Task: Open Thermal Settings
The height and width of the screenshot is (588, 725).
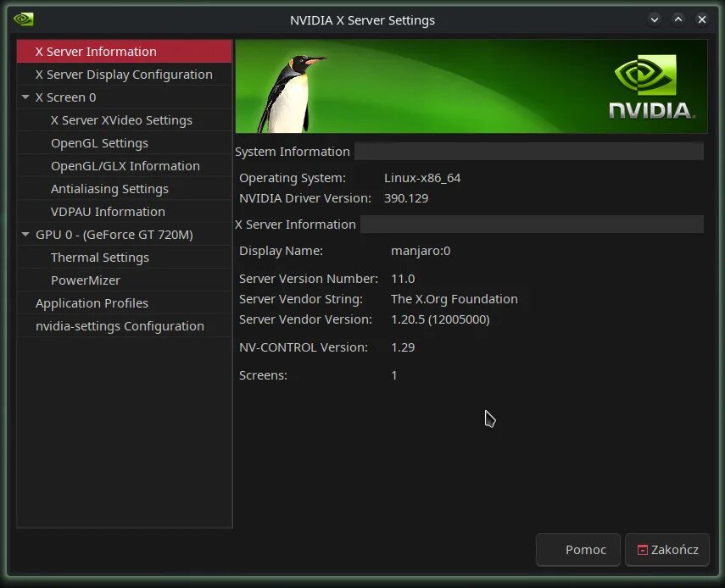Action: 124,258
